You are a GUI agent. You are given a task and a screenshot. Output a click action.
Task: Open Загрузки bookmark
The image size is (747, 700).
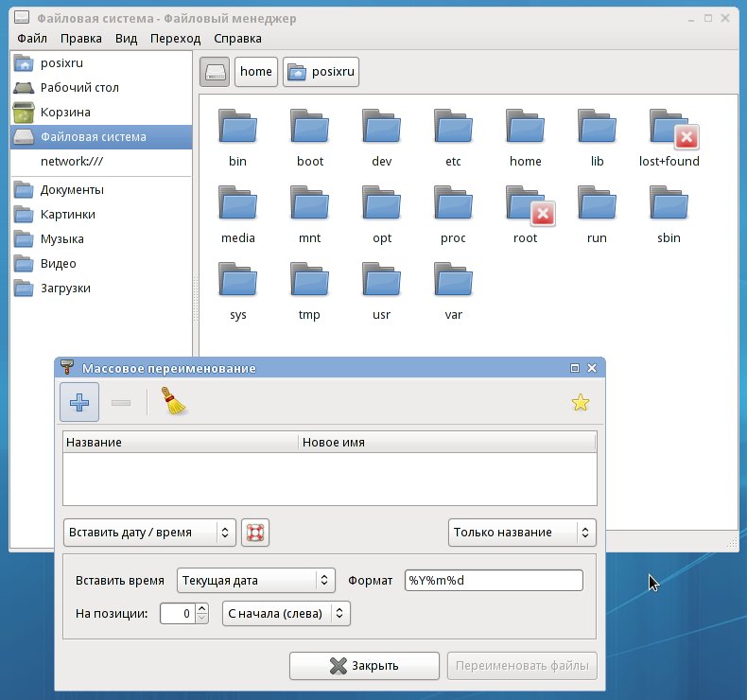[x=101, y=289]
